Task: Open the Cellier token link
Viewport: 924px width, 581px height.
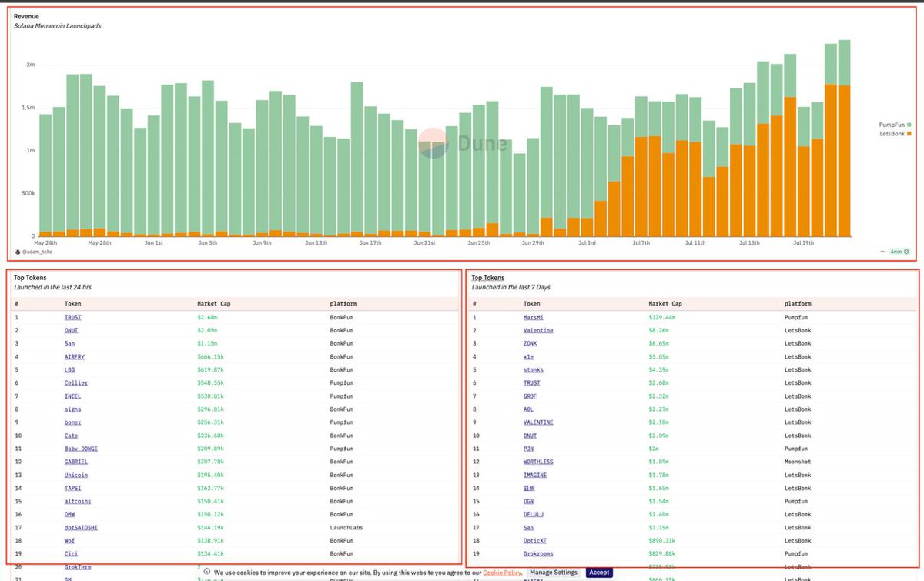Action: [x=76, y=382]
